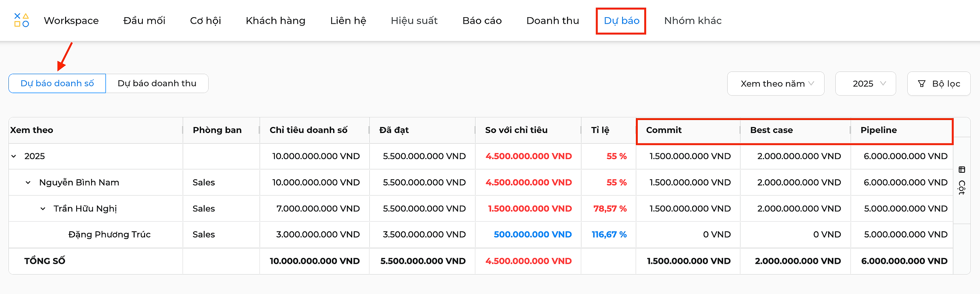Click the Bộ lọc filter button
The width and height of the screenshot is (980, 294).
[939, 84]
